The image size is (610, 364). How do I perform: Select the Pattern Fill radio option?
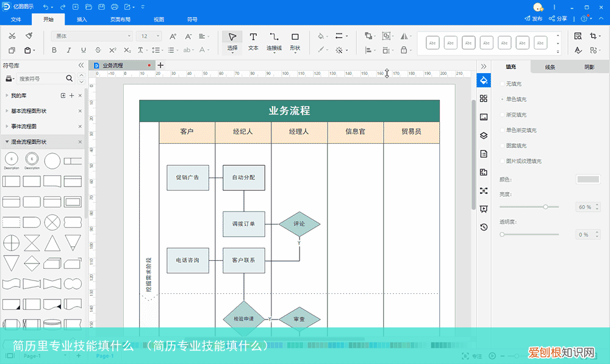[x=502, y=146]
